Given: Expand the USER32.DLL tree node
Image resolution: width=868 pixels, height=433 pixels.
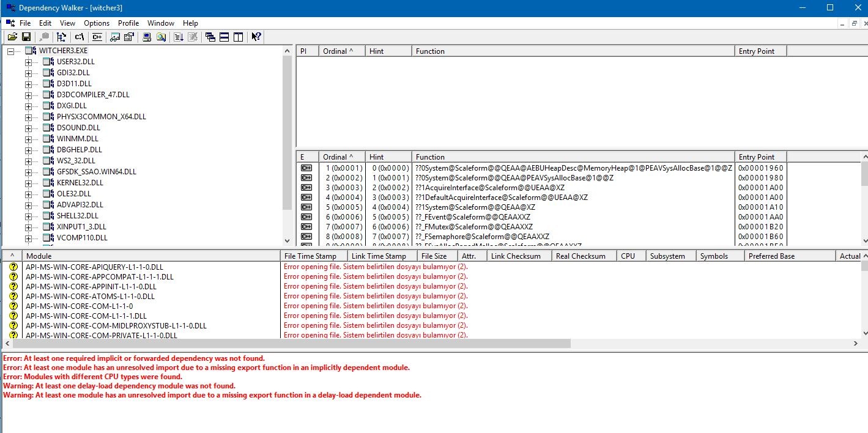Looking at the screenshot, I should point(28,62).
